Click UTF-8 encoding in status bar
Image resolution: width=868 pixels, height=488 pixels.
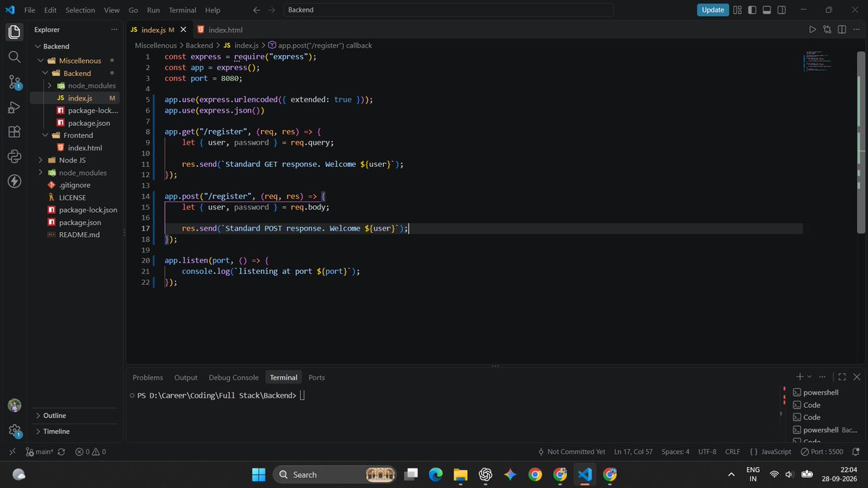pos(707,451)
